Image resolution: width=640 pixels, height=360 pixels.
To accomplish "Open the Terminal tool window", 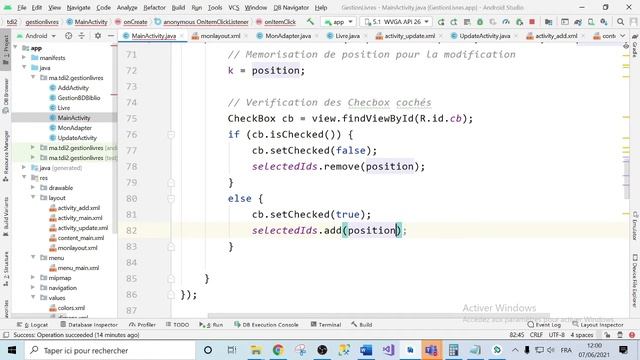I will [x=326, y=324].
